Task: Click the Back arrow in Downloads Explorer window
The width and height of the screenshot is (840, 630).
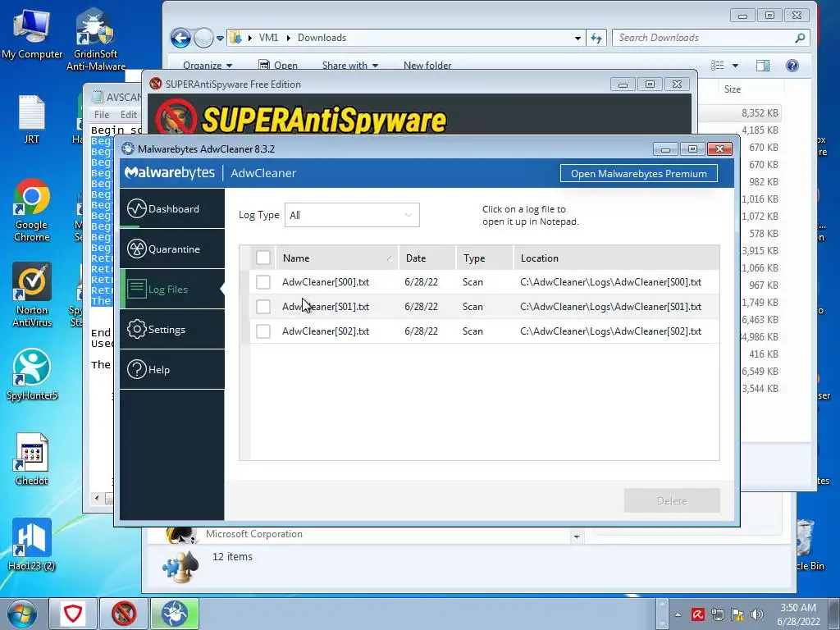Action: [180, 38]
